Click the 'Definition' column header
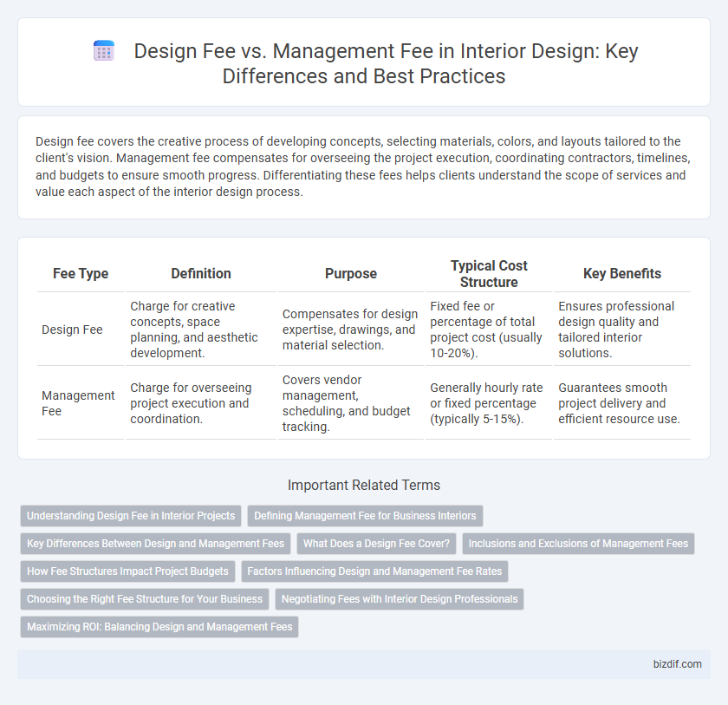 (x=201, y=273)
